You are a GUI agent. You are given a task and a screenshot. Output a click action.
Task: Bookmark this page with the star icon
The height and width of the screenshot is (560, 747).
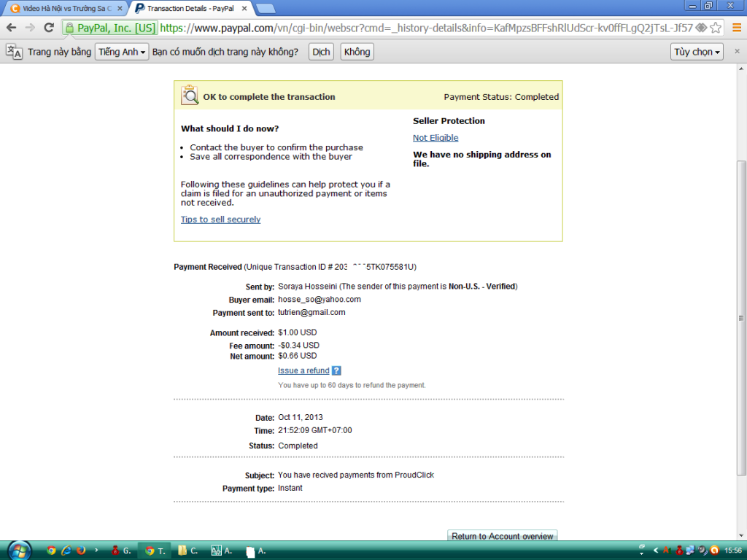pyautogui.click(x=716, y=28)
